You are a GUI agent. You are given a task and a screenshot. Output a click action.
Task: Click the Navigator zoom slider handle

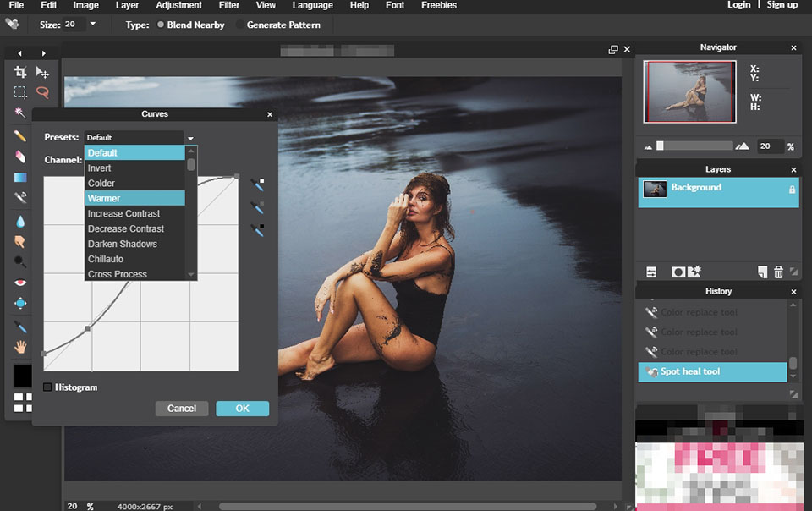click(660, 146)
